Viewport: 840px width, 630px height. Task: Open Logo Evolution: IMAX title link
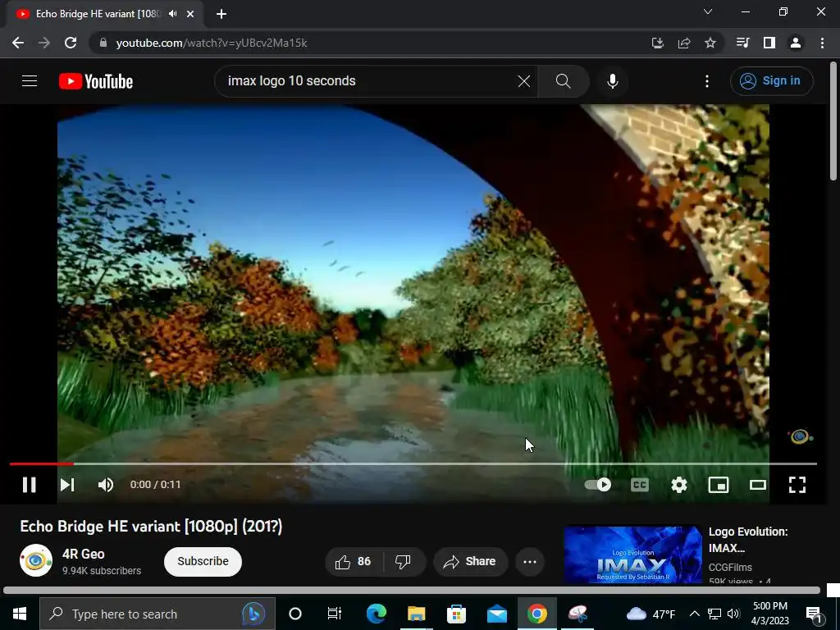(748, 540)
